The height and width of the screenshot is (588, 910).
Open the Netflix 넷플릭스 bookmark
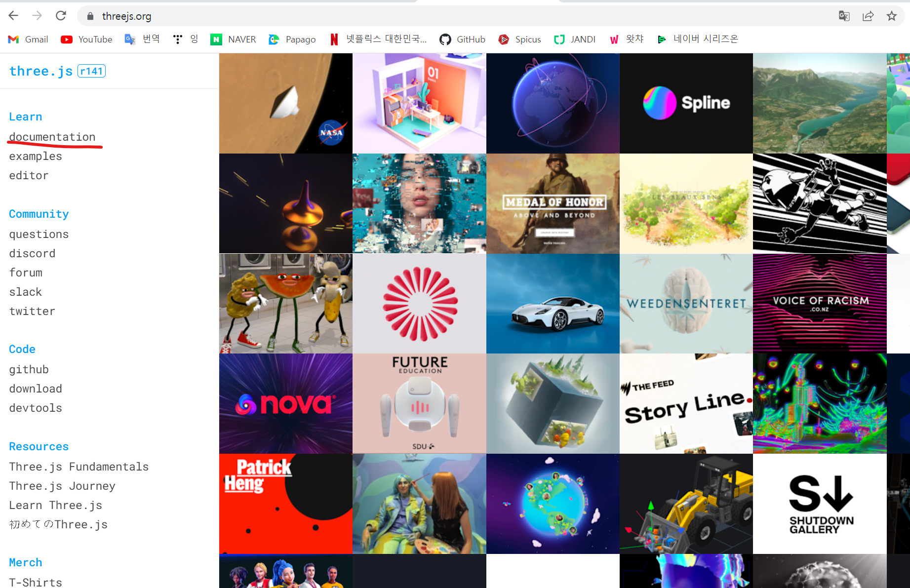point(378,39)
